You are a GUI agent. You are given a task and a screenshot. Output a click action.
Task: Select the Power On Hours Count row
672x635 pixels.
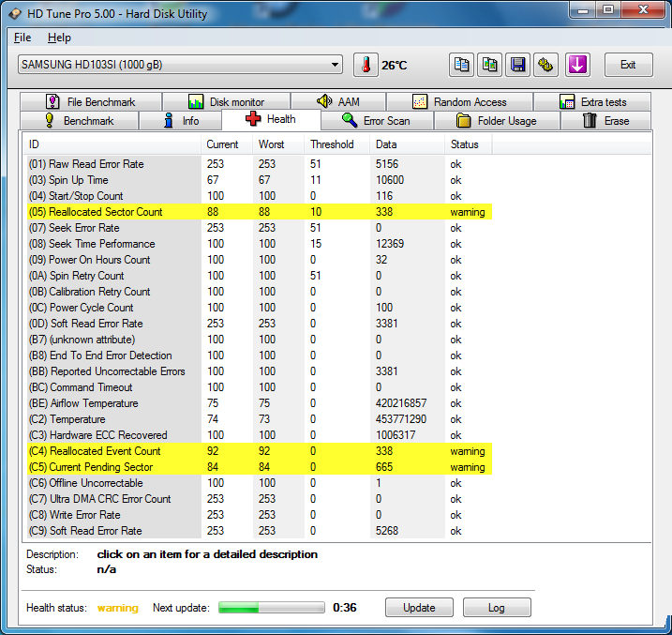[x=260, y=260]
